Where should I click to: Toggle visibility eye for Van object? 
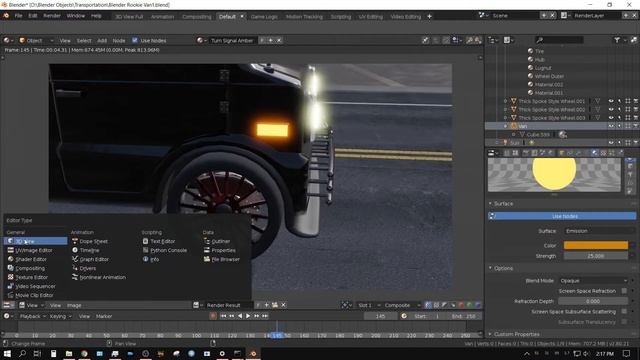click(611, 126)
